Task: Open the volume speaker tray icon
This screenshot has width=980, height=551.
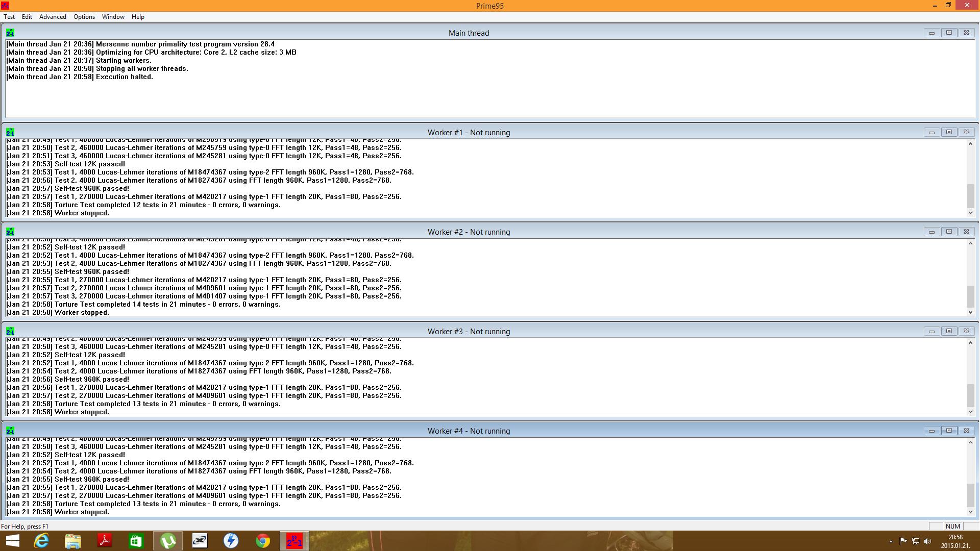Action: (928, 541)
